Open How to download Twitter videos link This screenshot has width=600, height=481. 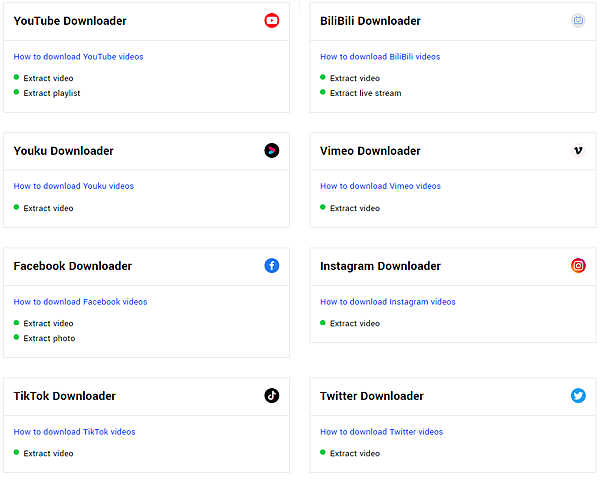coord(382,432)
